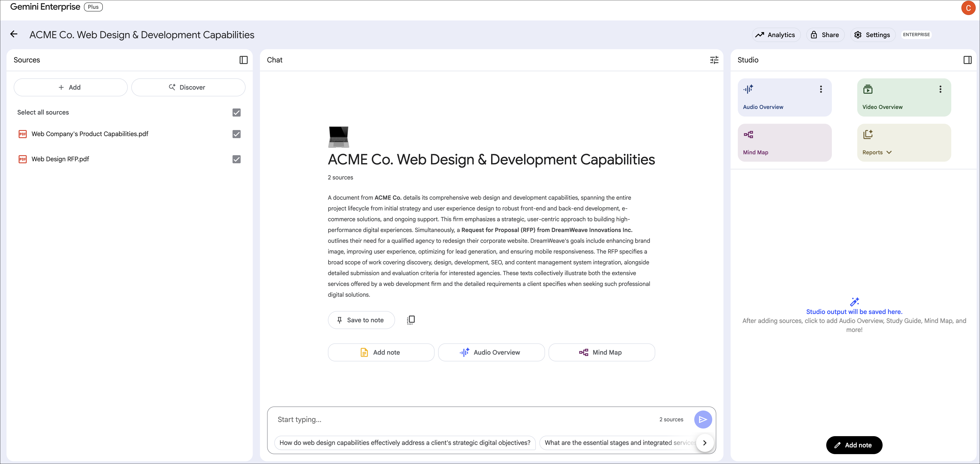Open chat configuration sliders icon

coord(714,60)
